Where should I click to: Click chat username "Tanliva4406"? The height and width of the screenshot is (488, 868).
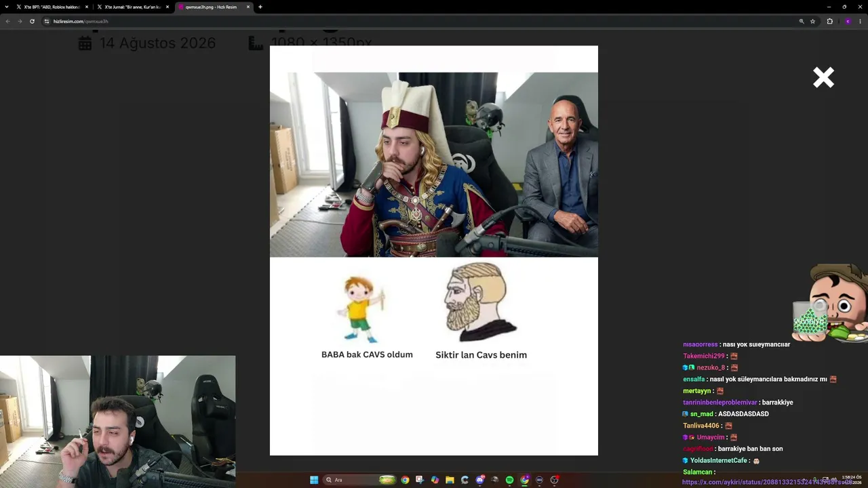[701, 426]
